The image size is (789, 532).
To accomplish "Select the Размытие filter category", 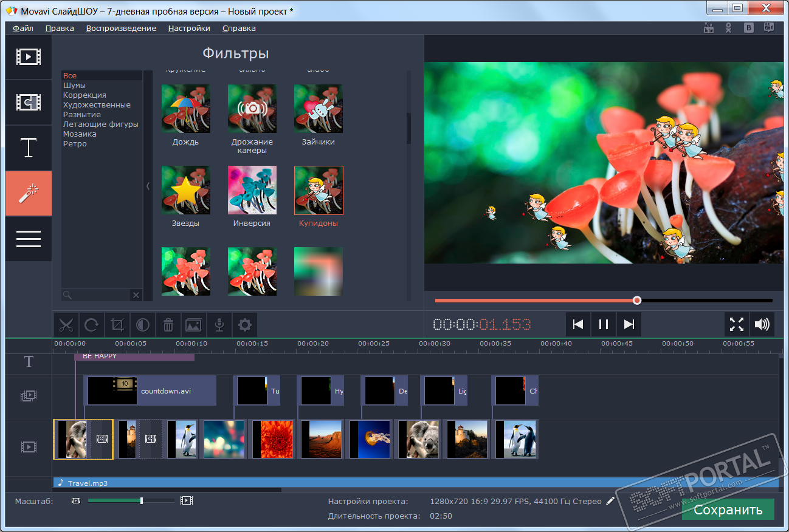I will pos(102,115).
